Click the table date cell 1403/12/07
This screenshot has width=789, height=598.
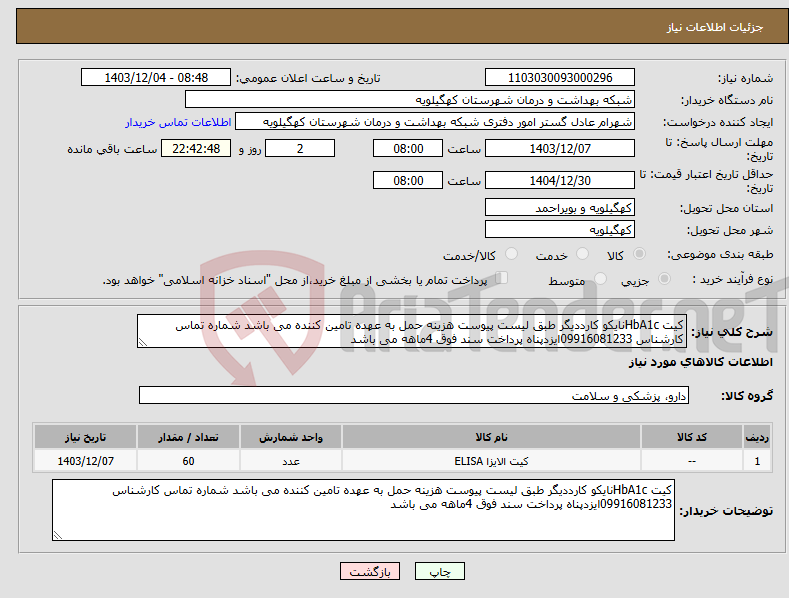click(x=85, y=461)
